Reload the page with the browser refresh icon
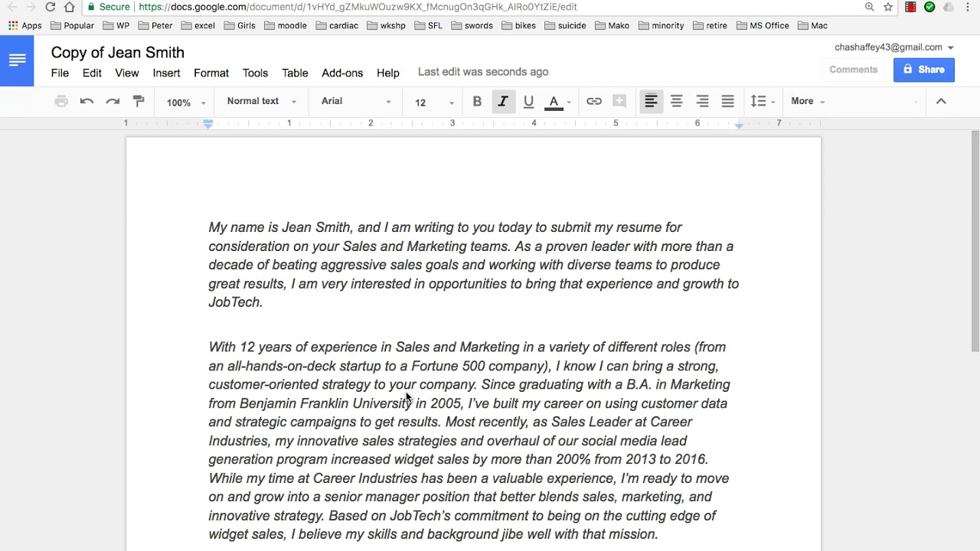The width and height of the screenshot is (980, 551). click(50, 7)
